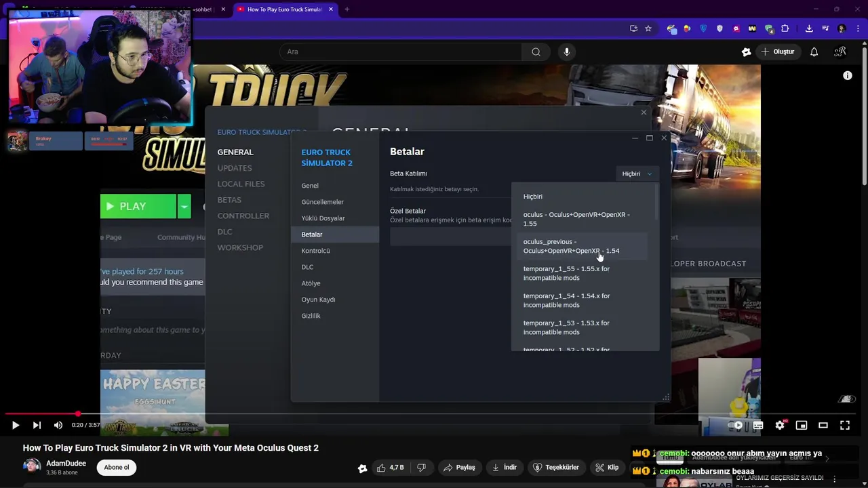Switch to miniplayer mode
868x488 pixels.
coord(802,425)
